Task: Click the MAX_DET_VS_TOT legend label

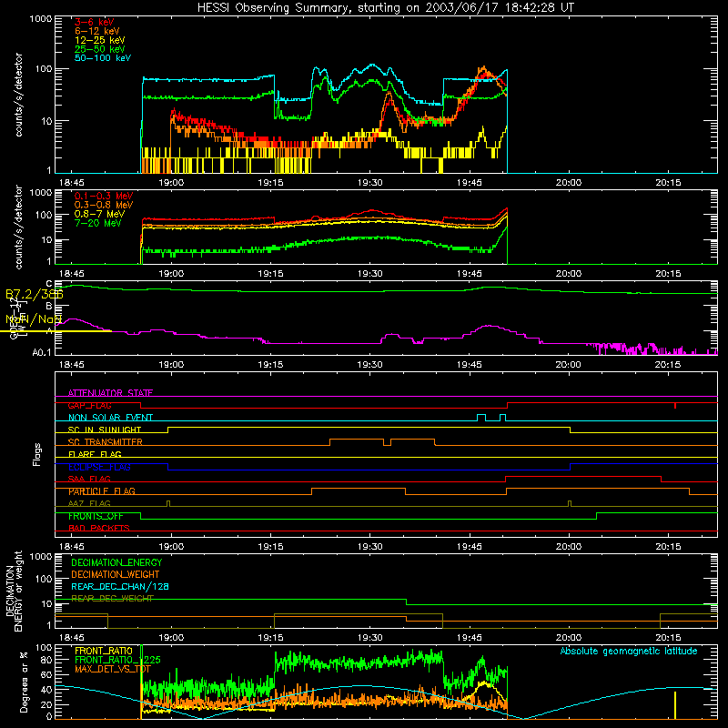Action: pos(113,669)
